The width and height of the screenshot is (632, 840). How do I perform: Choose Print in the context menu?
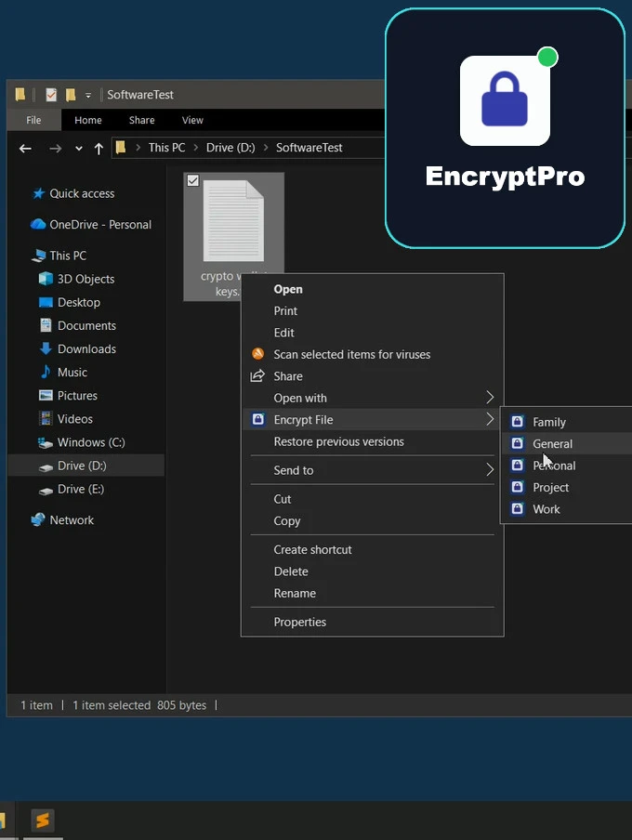pyautogui.click(x=373, y=310)
